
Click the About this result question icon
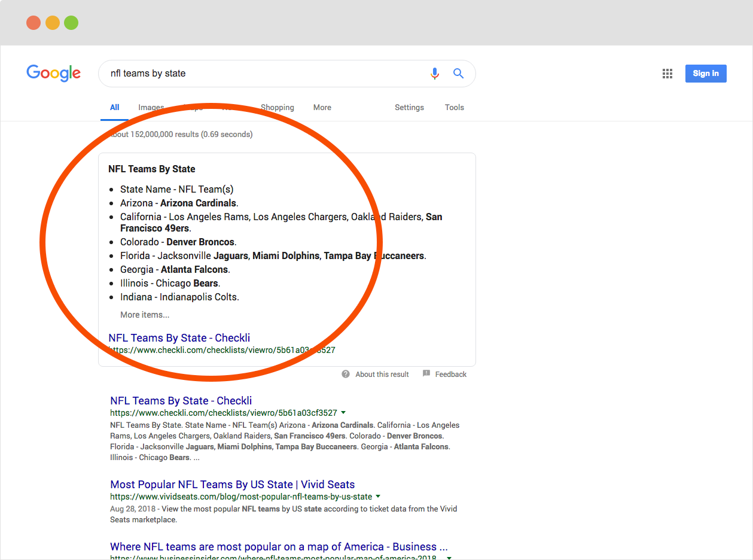[x=346, y=374]
